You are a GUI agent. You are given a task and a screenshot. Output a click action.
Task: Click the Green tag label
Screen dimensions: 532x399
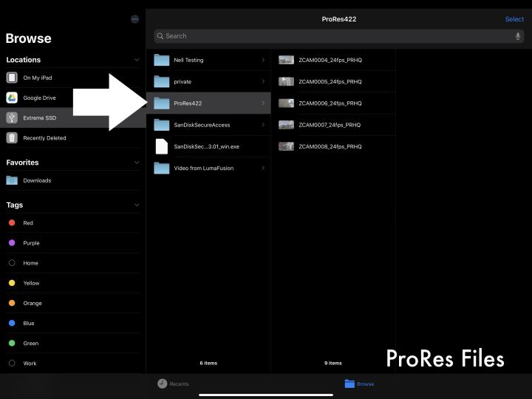point(30,343)
